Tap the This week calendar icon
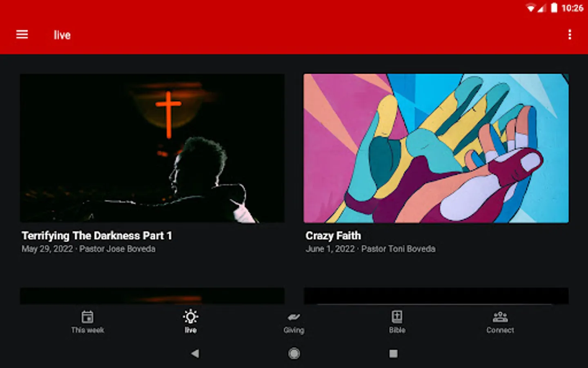The width and height of the screenshot is (588, 368). tap(87, 317)
